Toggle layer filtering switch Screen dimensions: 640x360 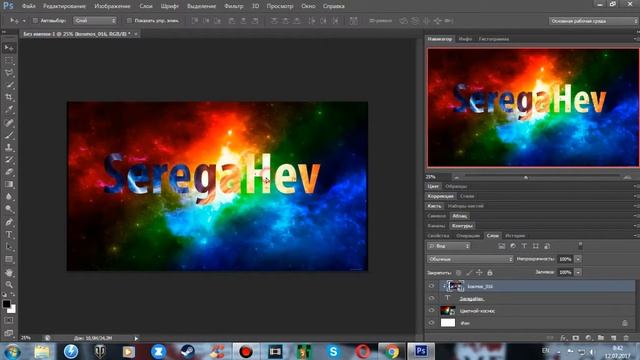click(x=580, y=246)
